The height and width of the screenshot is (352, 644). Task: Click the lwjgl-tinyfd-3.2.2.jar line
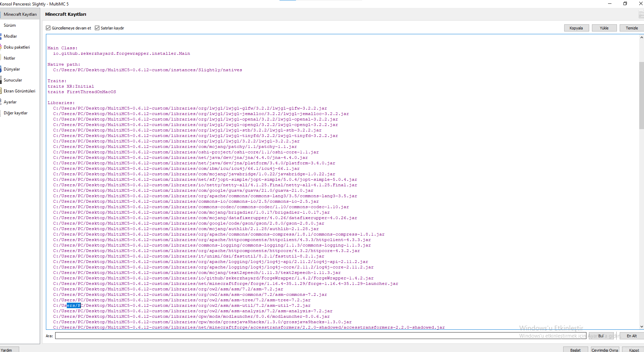point(195,136)
